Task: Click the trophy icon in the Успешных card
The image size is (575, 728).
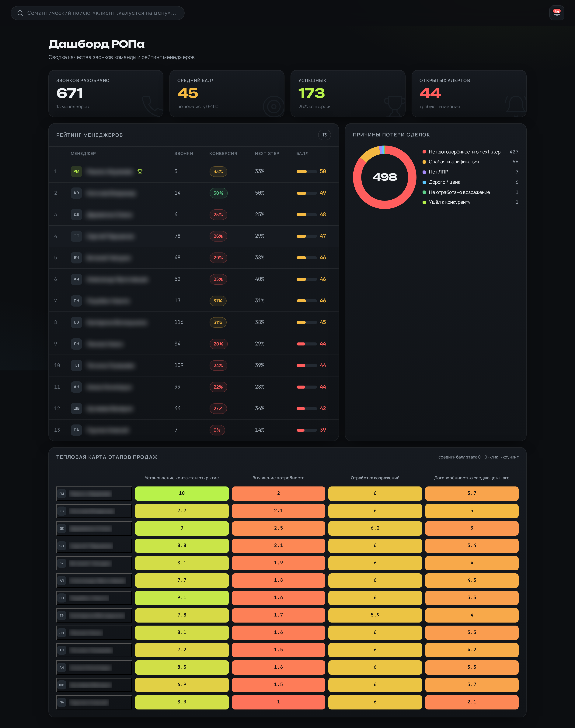Action: tap(395, 106)
